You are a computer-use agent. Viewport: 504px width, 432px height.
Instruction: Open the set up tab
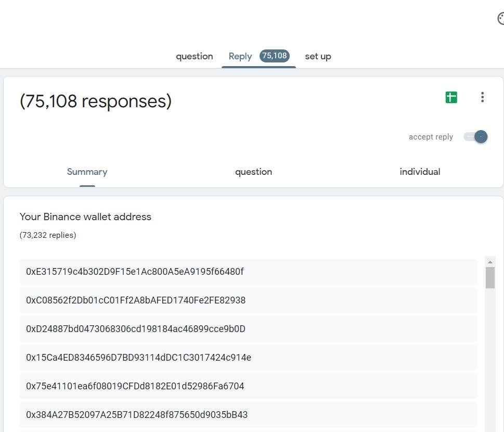pos(318,56)
